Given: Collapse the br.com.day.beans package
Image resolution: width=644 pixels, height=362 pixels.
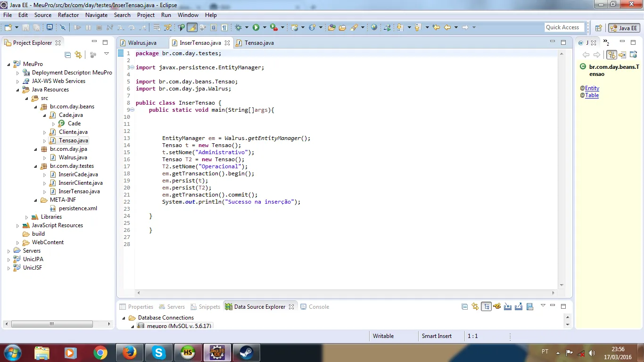Looking at the screenshot, I should (x=36, y=107).
